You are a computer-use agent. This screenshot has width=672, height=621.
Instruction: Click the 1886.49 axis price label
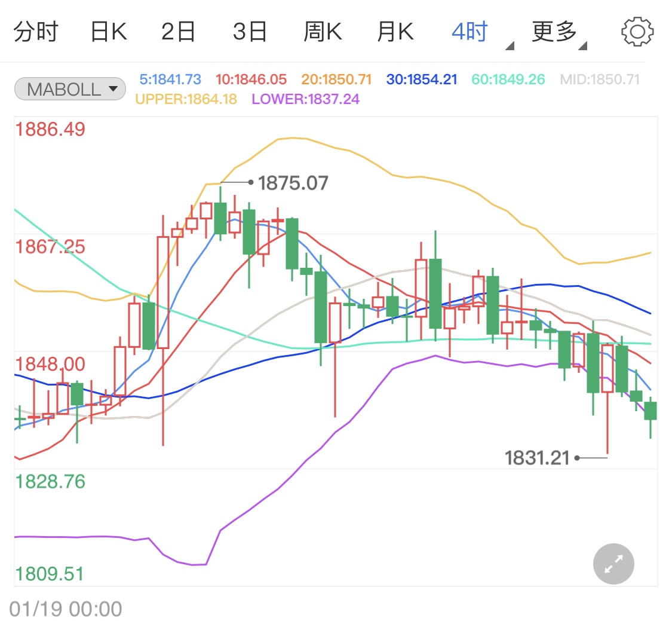(x=50, y=129)
